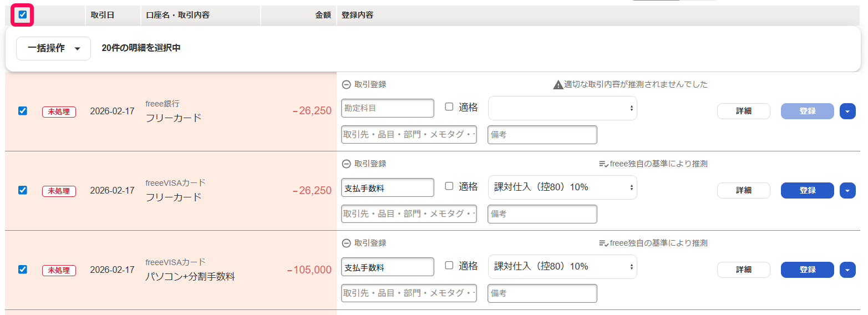Click the パソコン+分割手数料 description text
Screen dimensions: 868x315
coord(190,276)
